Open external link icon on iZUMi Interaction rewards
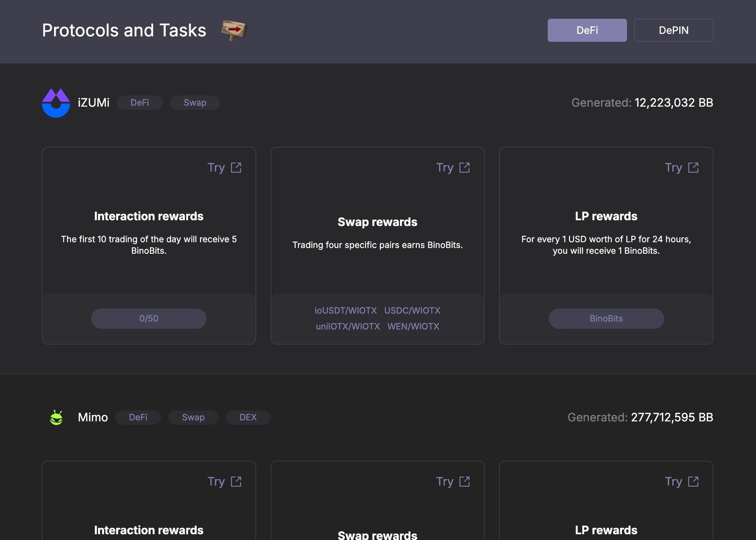Image resolution: width=756 pixels, height=540 pixels. pos(236,168)
